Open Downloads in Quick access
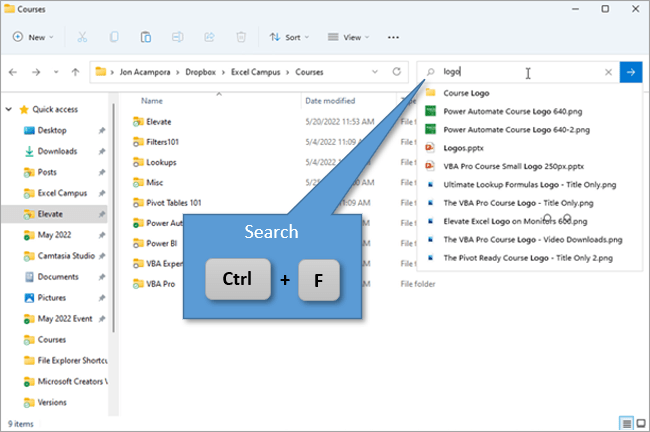Viewport: 650px width, 432px height. pyautogui.click(x=57, y=151)
